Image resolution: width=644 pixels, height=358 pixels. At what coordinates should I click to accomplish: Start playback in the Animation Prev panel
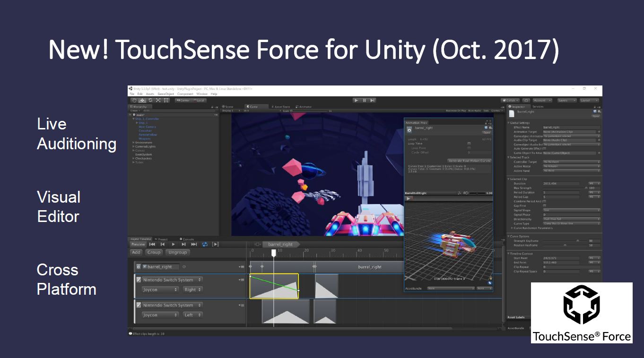tap(409, 199)
